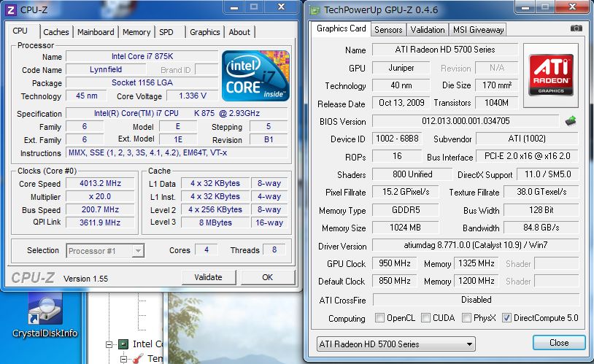Image resolution: width=594 pixels, height=364 pixels.
Task: Click the Transistors value '1040M'
Action: coord(497,103)
